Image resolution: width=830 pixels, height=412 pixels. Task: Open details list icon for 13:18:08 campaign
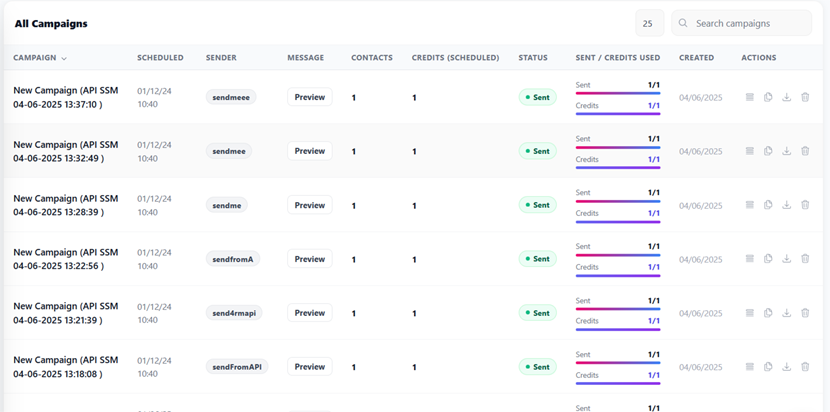(x=750, y=366)
